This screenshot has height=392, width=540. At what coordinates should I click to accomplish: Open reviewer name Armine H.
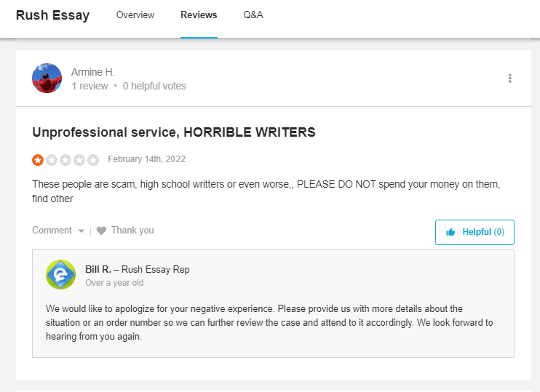(x=93, y=72)
